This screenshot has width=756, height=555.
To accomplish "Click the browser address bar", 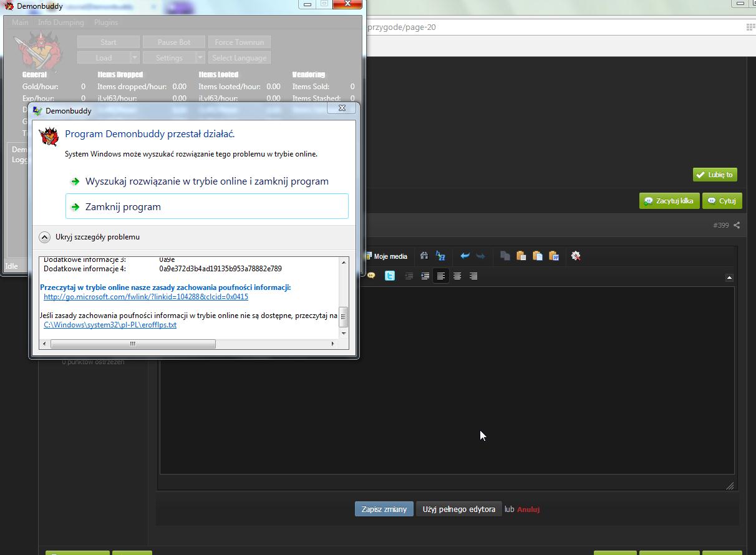I will click(554, 27).
